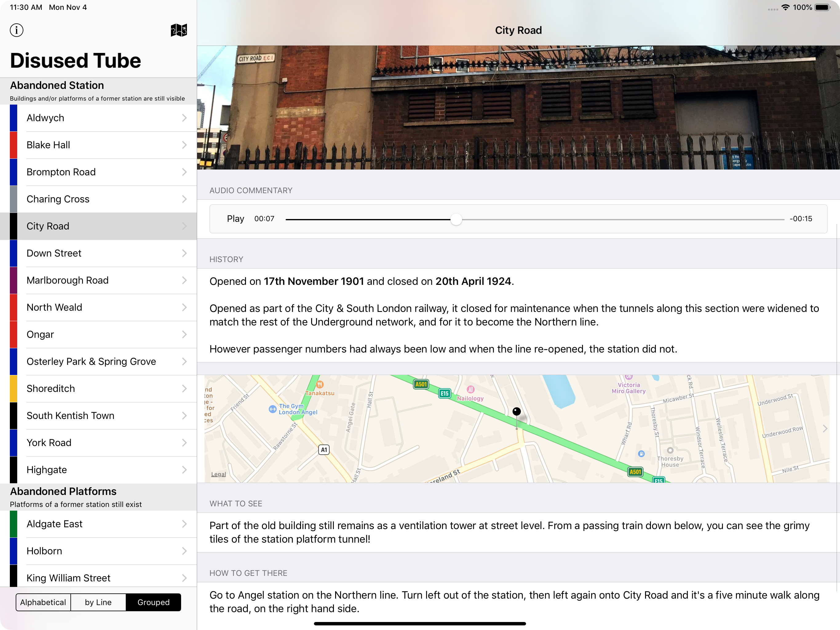Open Aldwych row chevron

(x=184, y=118)
